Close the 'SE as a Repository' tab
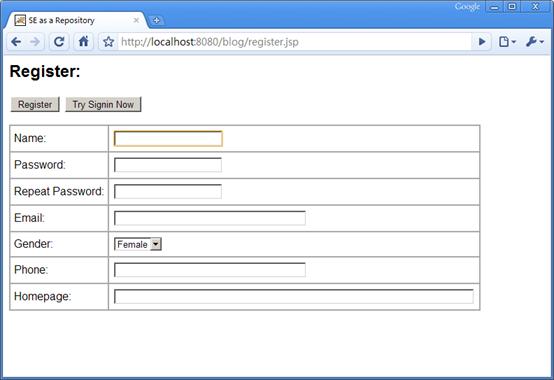This screenshot has width=554, height=380. point(136,20)
